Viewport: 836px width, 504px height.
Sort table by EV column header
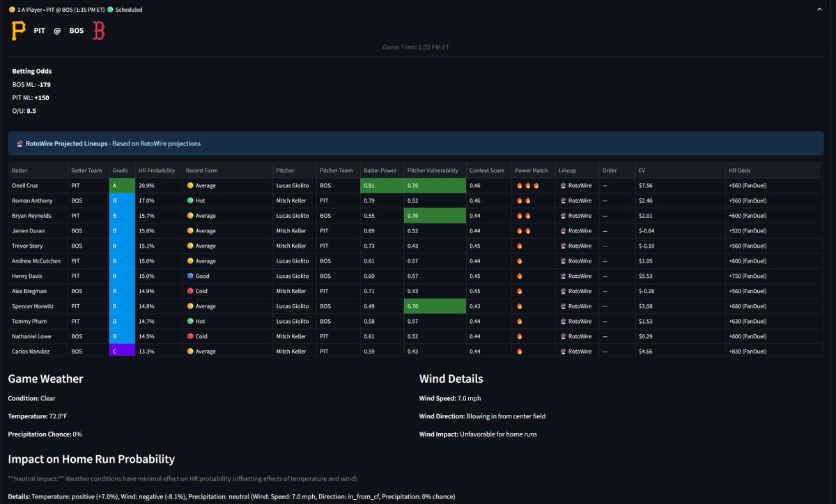pos(679,171)
